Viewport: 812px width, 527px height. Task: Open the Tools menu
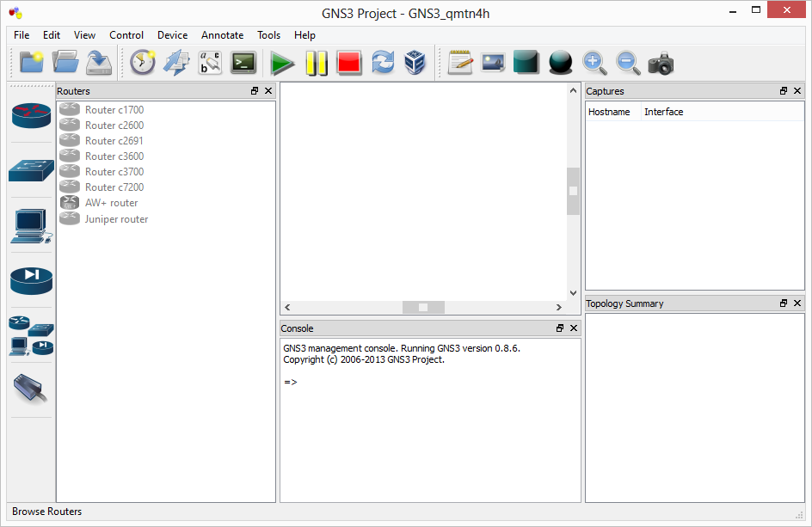268,34
